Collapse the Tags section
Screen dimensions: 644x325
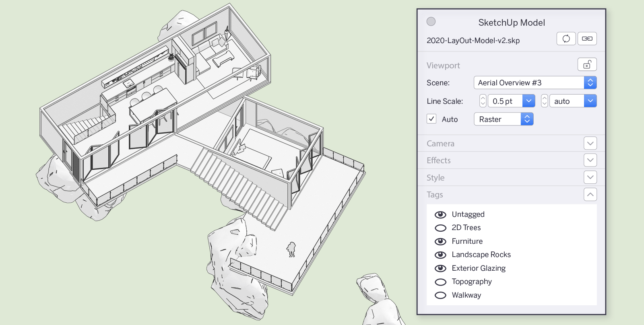click(590, 194)
